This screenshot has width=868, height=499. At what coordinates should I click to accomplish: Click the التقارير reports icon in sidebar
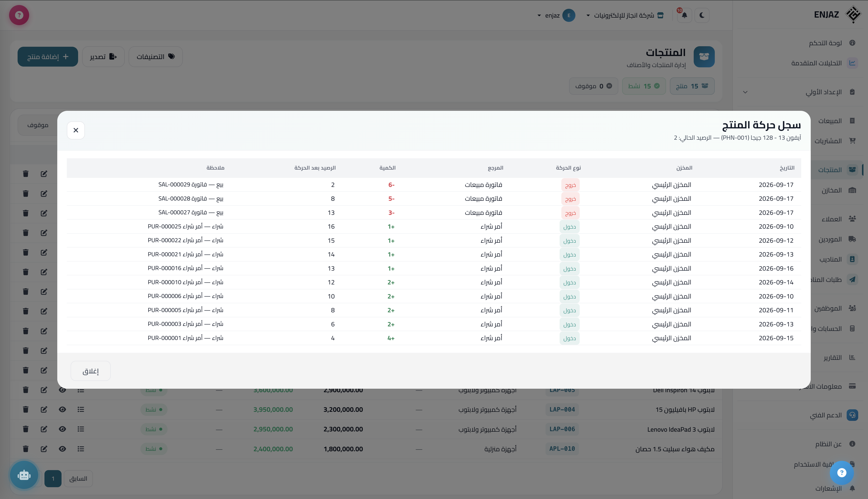coord(852,358)
